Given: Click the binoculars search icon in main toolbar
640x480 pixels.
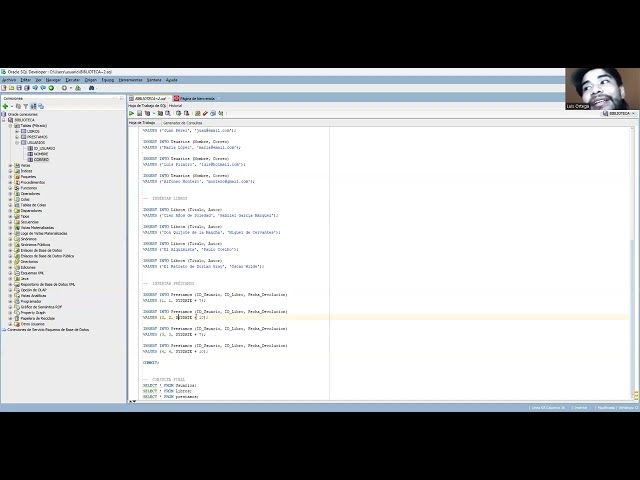Looking at the screenshot, I should [x=91, y=88].
